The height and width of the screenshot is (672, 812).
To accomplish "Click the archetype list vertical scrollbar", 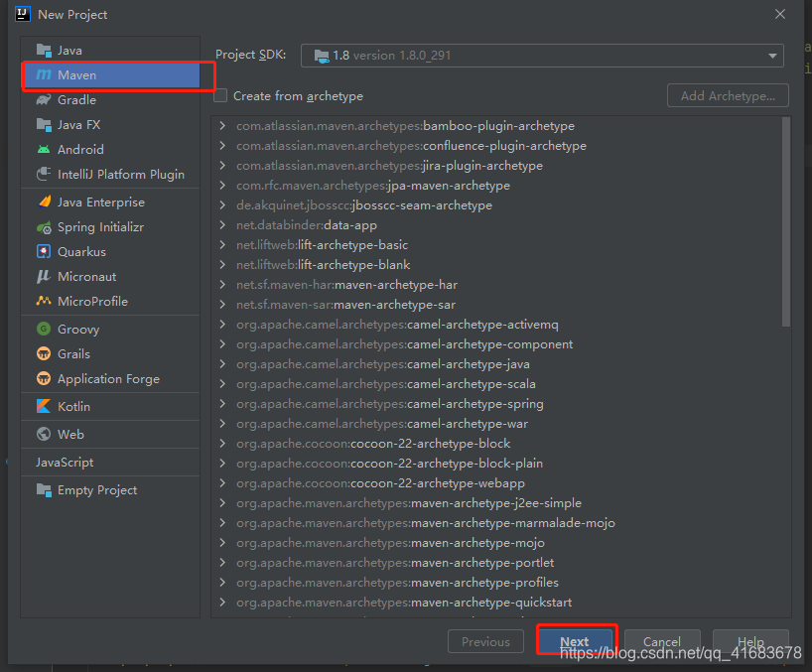I will click(786, 221).
